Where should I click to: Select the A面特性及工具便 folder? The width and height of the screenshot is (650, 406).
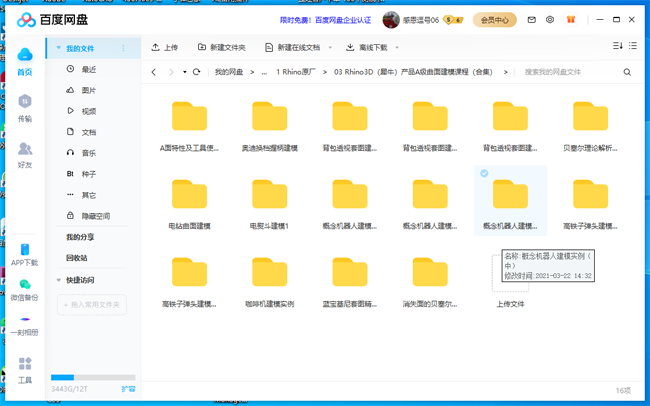pos(189,126)
